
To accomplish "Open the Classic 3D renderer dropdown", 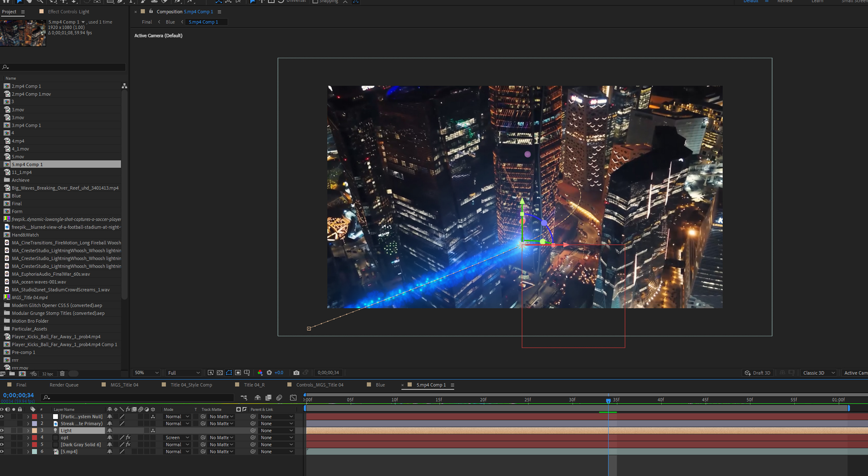I will [818, 372].
